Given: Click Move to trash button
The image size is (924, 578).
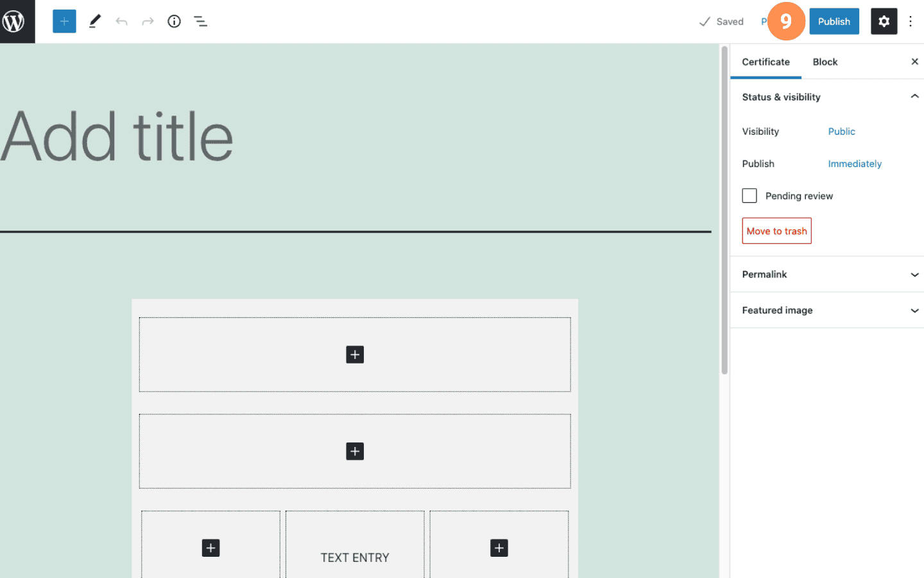Looking at the screenshot, I should tap(776, 231).
